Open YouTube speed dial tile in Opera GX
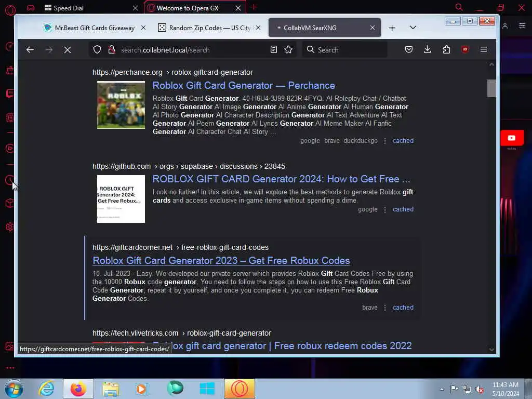This screenshot has width=532, height=399. [512, 138]
